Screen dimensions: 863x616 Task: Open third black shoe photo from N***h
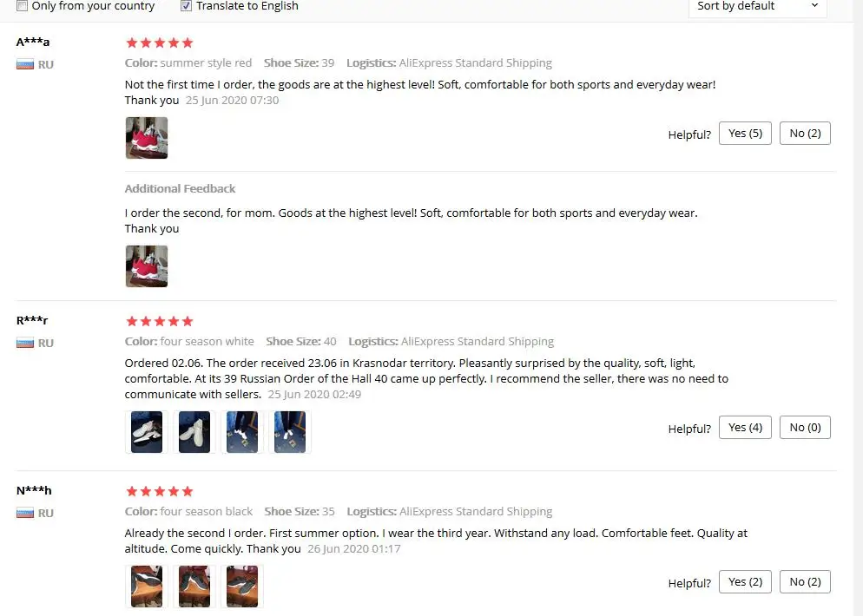(x=242, y=587)
